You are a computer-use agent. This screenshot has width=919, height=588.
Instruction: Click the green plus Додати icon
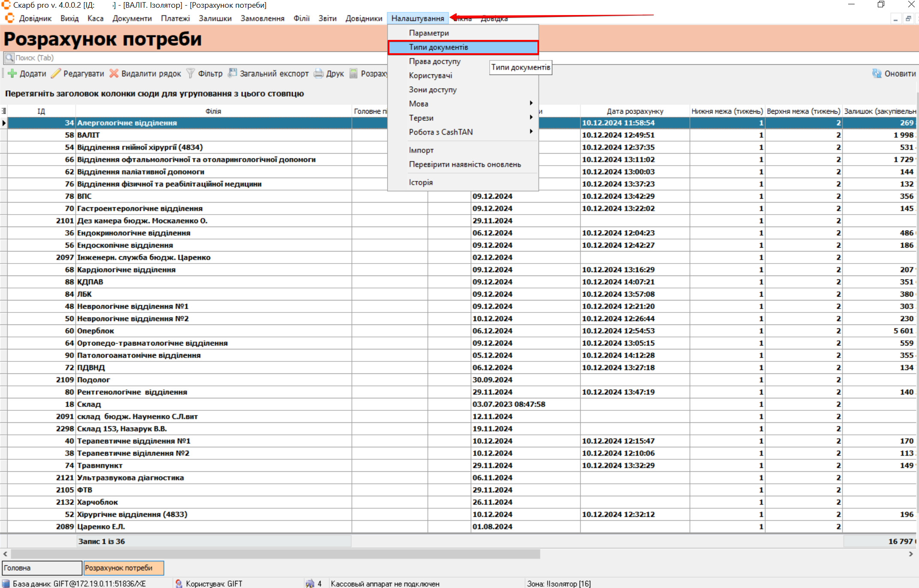pyautogui.click(x=12, y=73)
